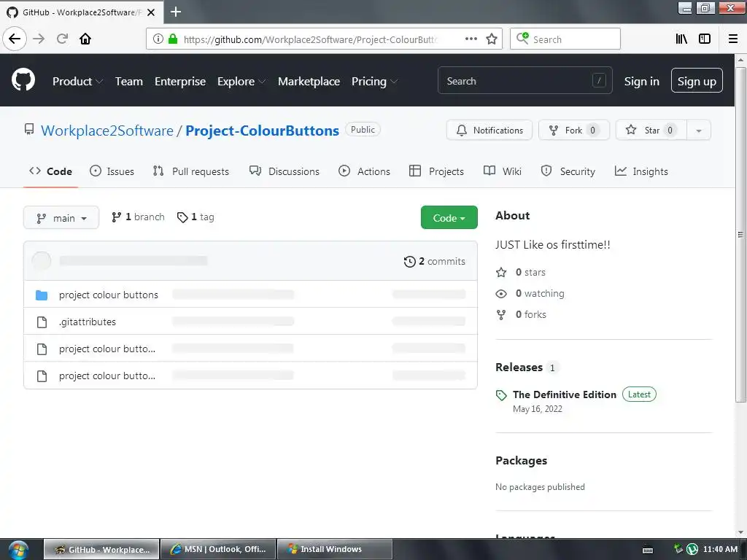Viewport: 747px width, 560px height.
Task: Open the main branch selector
Action: 61,217
